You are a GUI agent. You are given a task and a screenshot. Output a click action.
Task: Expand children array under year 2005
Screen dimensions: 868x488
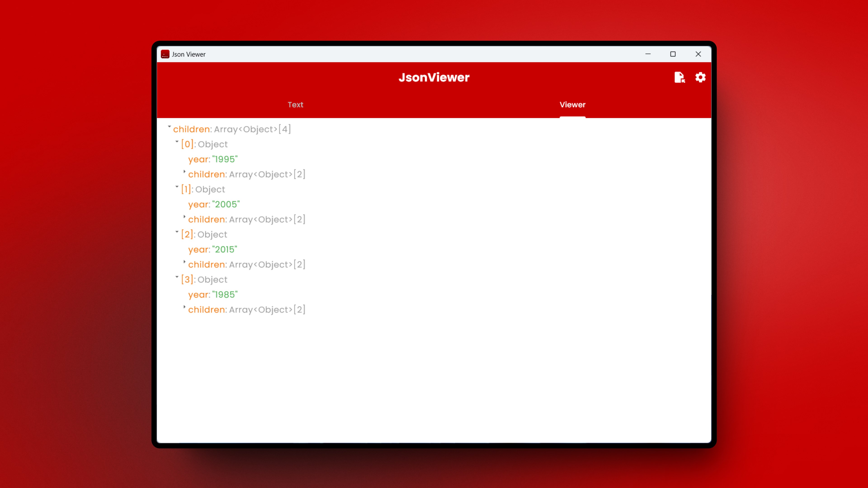pyautogui.click(x=184, y=217)
